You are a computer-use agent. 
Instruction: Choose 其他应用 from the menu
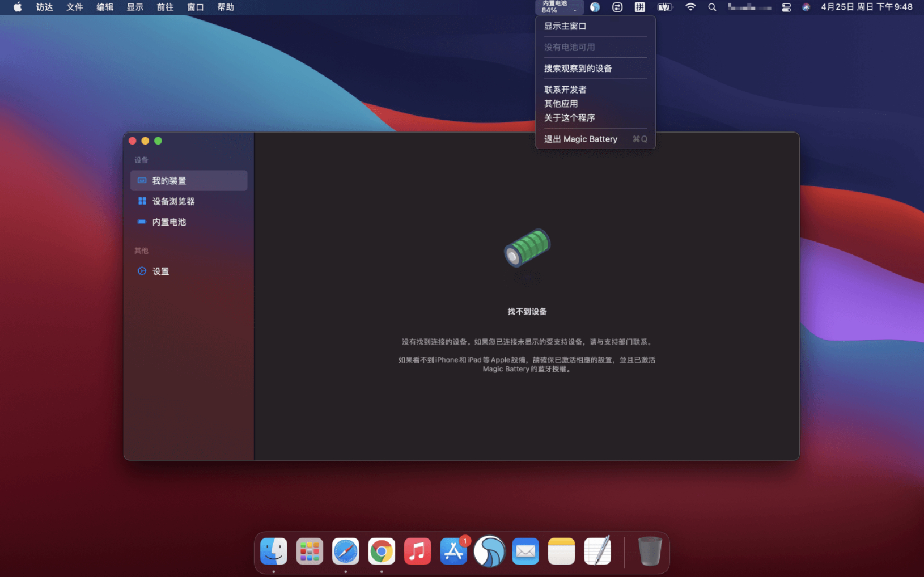point(561,104)
